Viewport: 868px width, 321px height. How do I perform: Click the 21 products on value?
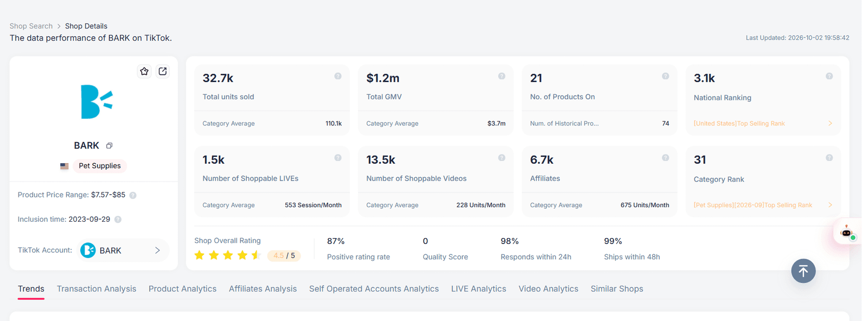536,78
